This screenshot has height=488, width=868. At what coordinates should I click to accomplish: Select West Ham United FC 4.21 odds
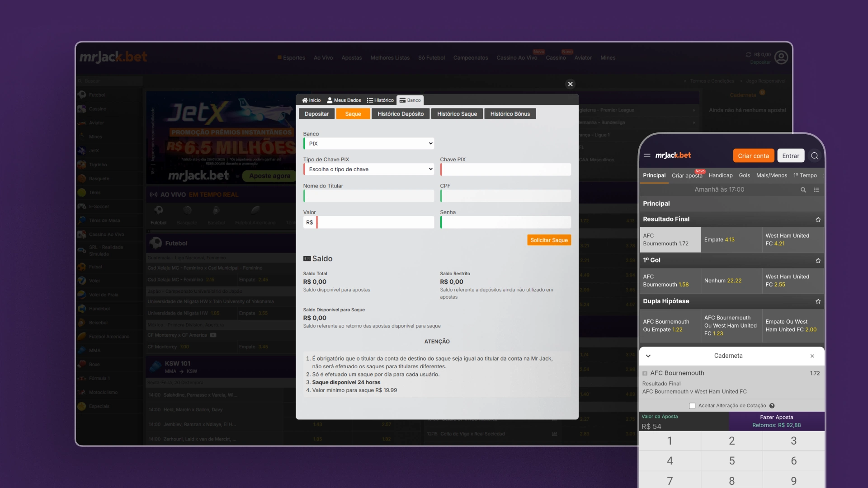pos(793,239)
